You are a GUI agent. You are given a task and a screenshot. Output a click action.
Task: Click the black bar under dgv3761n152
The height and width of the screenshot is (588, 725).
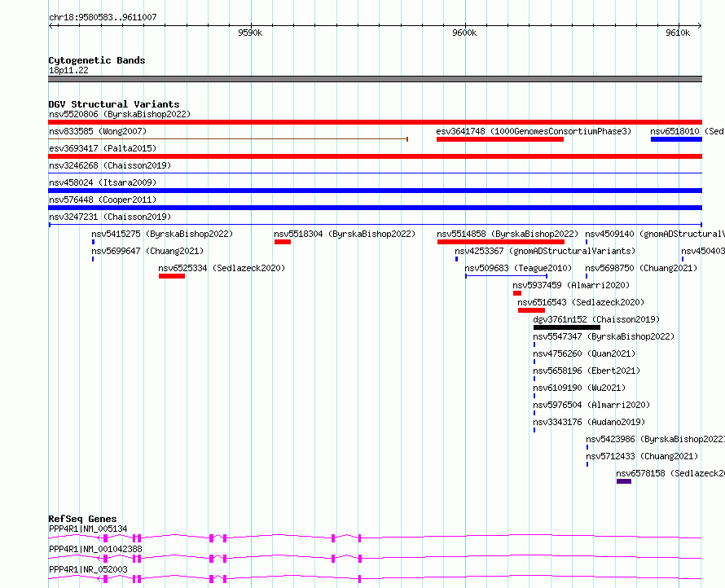pyautogui.click(x=567, y=327)
